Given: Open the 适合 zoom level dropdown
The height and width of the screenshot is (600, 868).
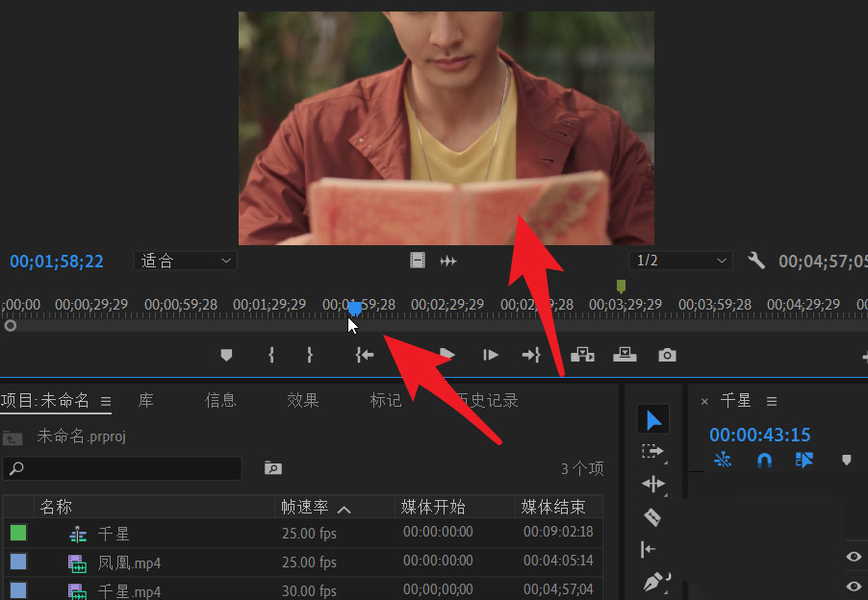Looking at the screenshot, I should (x=186, y=261).
